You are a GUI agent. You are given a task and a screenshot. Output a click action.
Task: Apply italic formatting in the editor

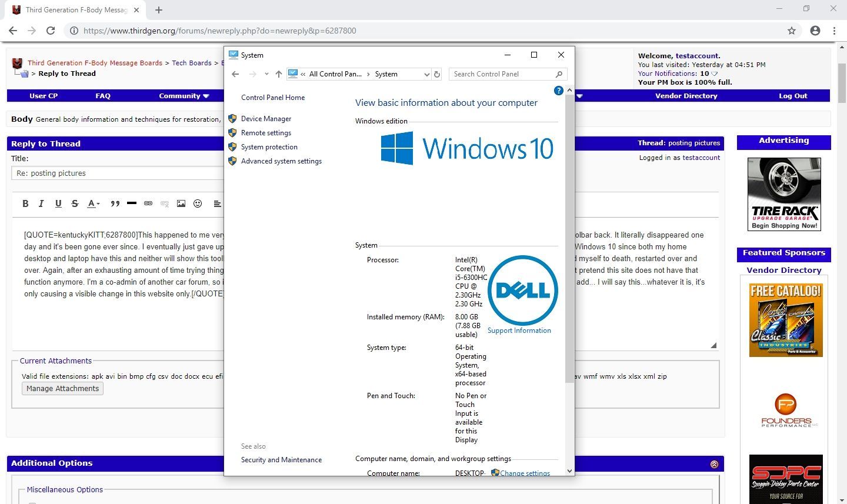coord(41,203)
